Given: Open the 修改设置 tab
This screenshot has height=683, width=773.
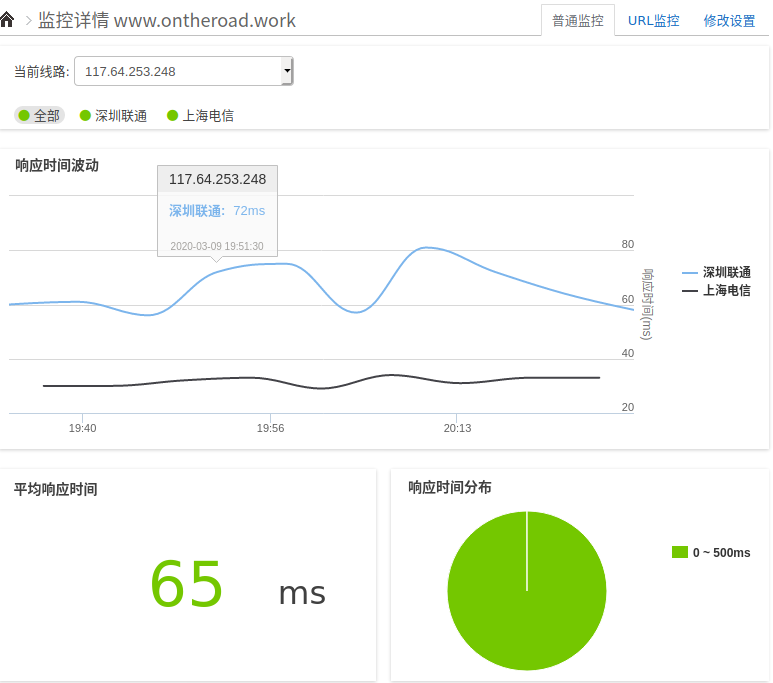Looking at the screenshot, I should [x=729, y=20].
